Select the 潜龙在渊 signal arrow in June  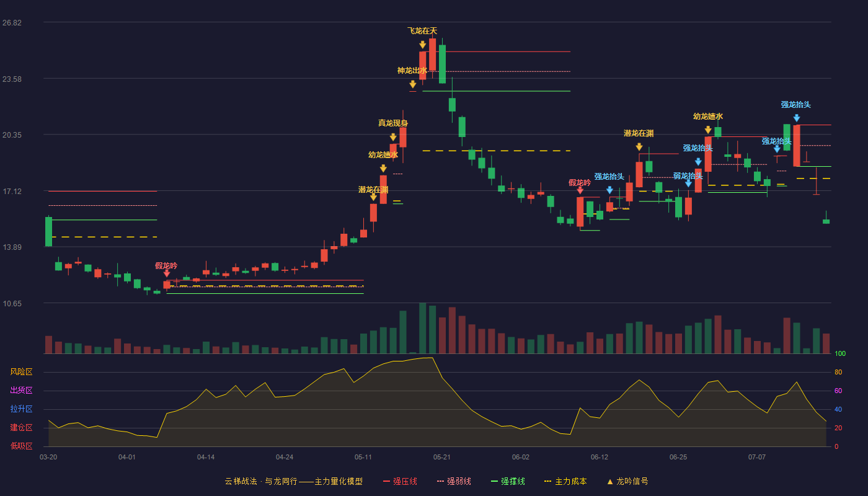click(639, 147)
